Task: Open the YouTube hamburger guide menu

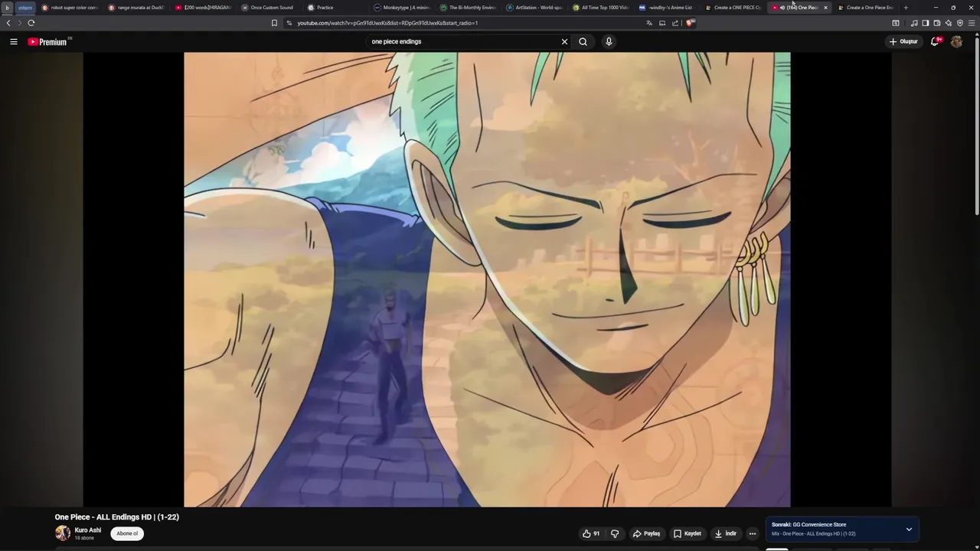Action: coord(13,41)
